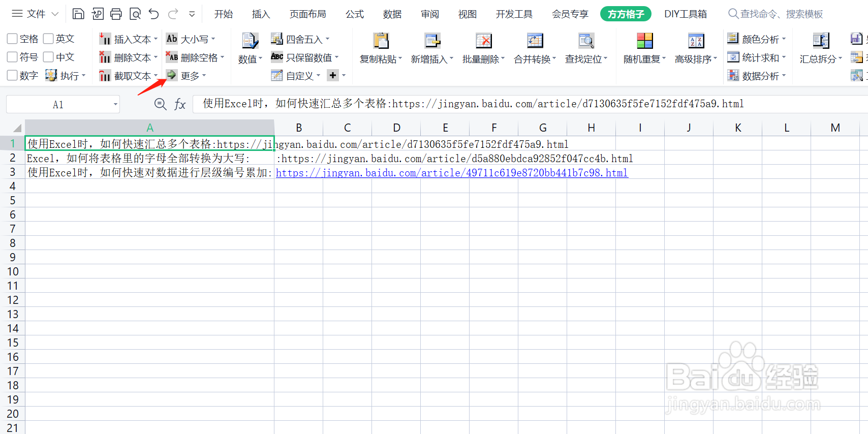Select column D header
Viewport: 868px width, 434px height.
[396, 128]
